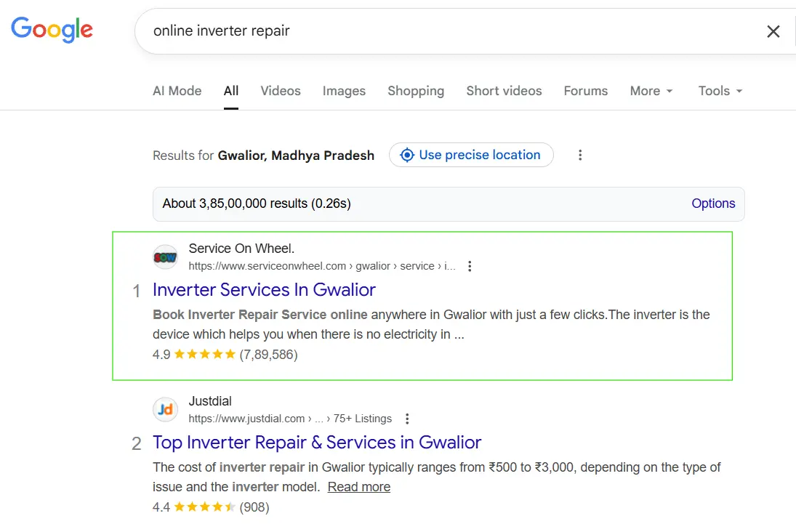This screenshot has width=796, height=532.
Task: Open Inverter Services In Gwalior result
Action: [264, 290]
